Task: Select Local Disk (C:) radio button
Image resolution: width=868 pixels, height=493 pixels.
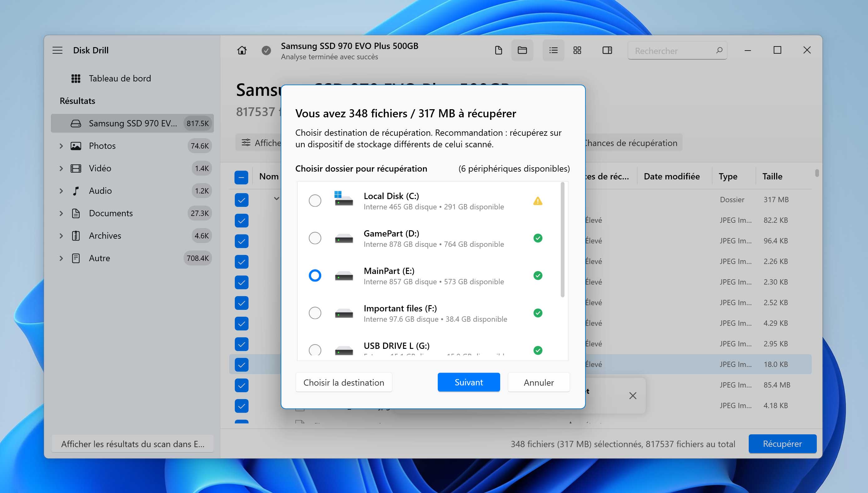Action: (315, 201)
